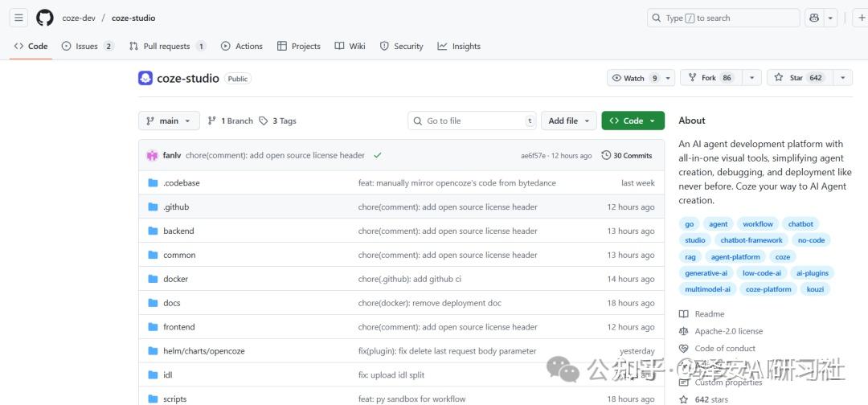Click the fanlv user avatar
This screenshot has height=405, width=868.
pyautogui.click(x=152, y=155)
